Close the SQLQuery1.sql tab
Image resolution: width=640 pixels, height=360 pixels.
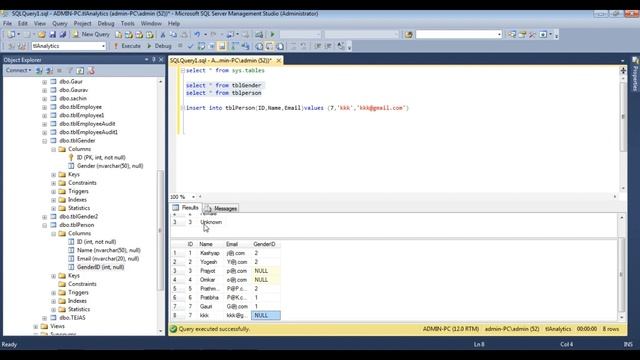(279, 60)
